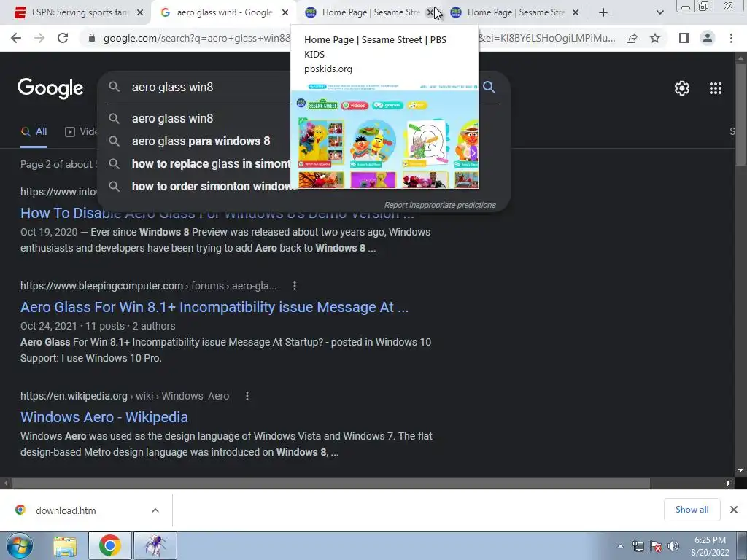
Task: Click the forward navigation arrow
Action: (x=39, y=38)
